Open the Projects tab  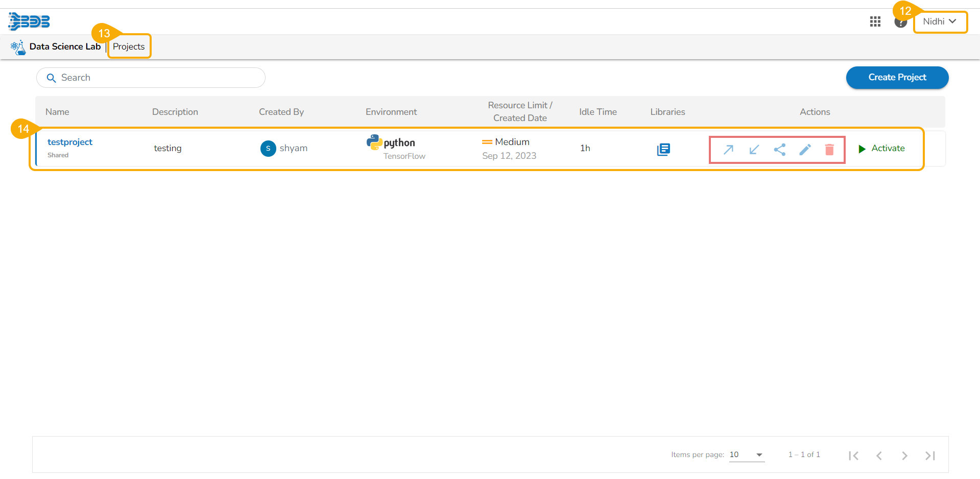pos(129,46)
